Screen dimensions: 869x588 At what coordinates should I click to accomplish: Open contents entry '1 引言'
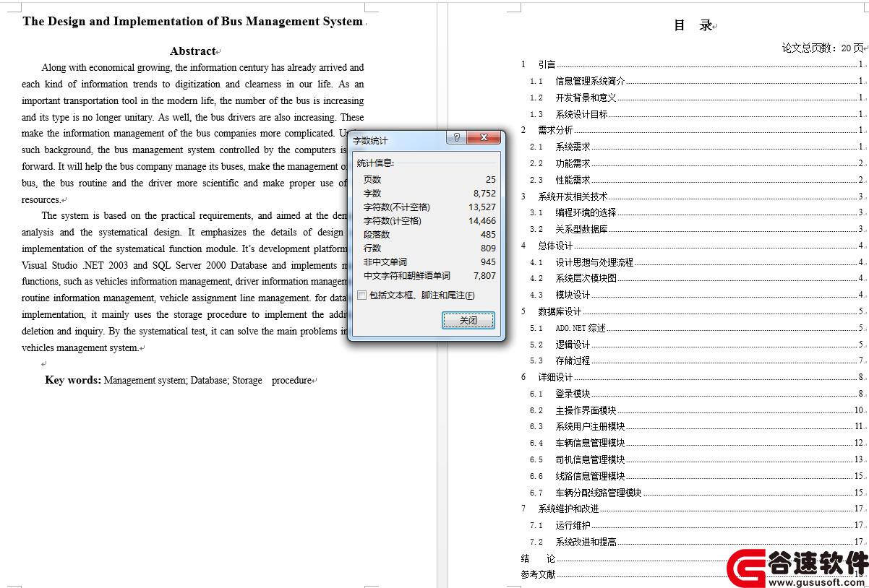(x=693, y=65)
